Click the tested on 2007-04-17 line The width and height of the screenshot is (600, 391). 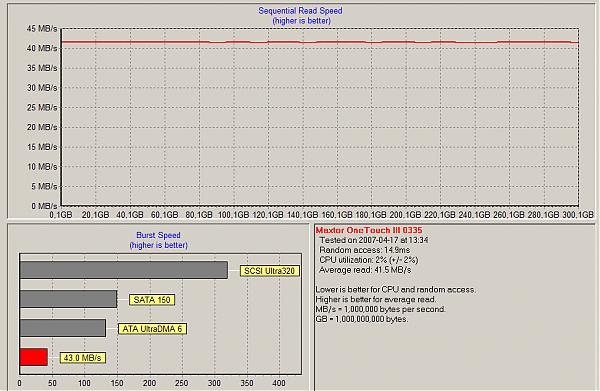tap(374, 240)
